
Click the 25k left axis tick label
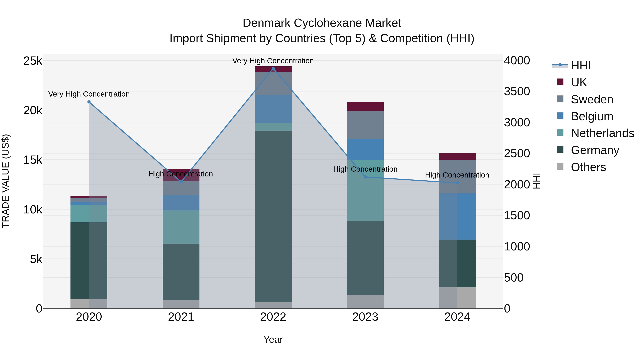(x=33, y=61)
